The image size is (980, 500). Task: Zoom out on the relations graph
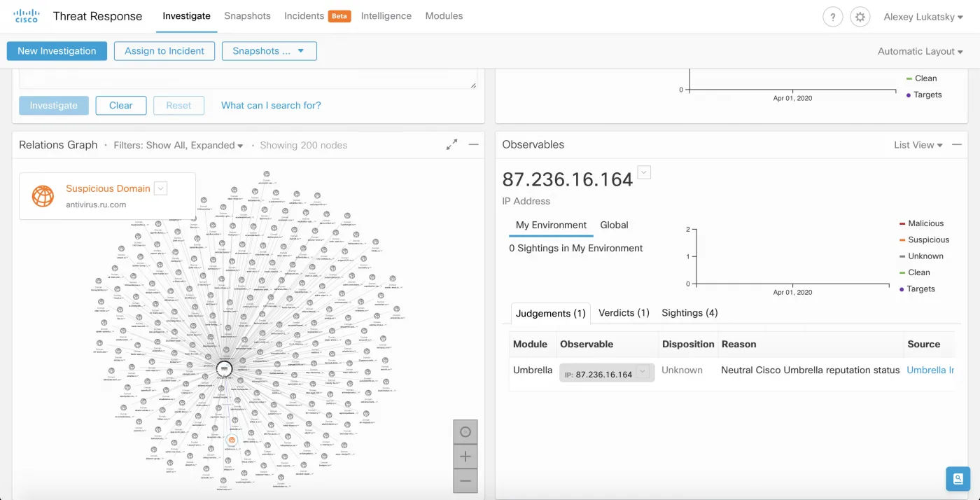point(465,481)
